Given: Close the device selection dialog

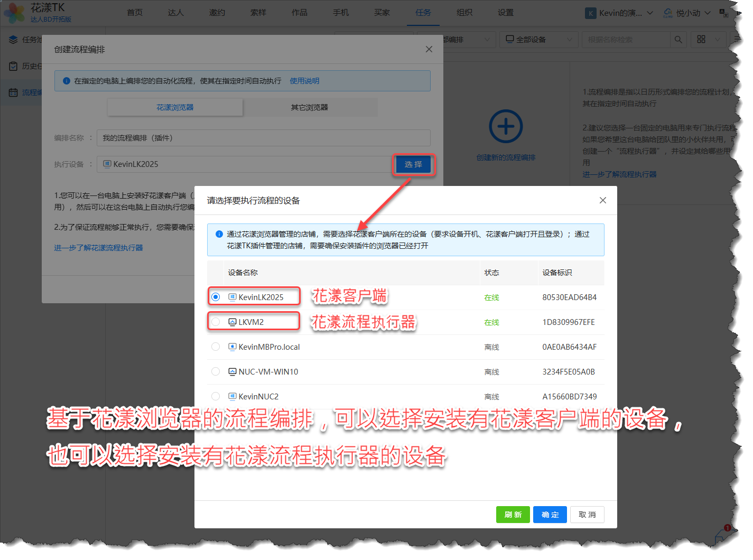Looking at the screenshot, I should point(602,200).
